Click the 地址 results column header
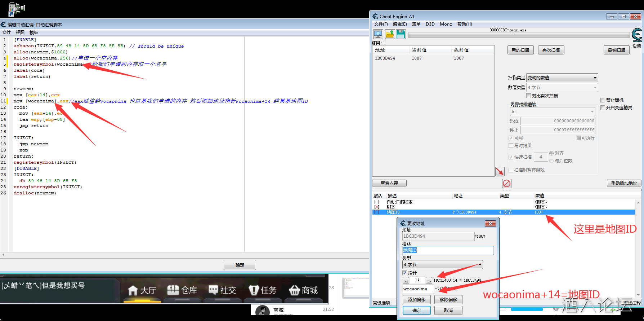644x321 pixels. click(390, 50)
